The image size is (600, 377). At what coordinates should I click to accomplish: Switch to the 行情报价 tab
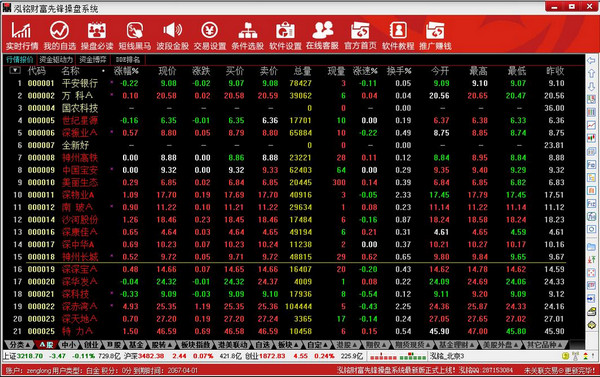coord(20,59)
